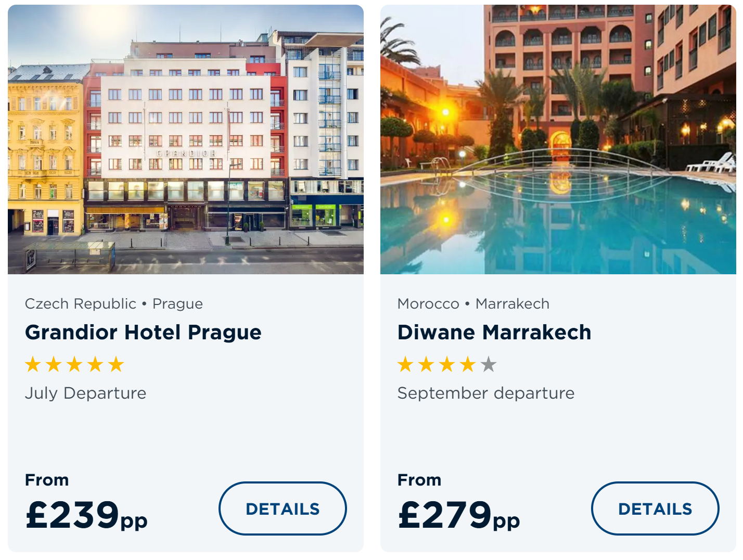Open the Diwane Marrakech pool photo
The image size is (743, 560).
point(558,139)
